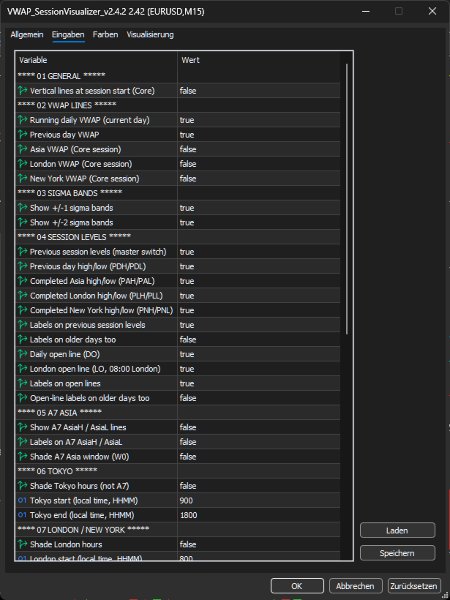Open the Farben tab
Image resolution: width=450 pixels, height=600 pixels.
point(105,35)
